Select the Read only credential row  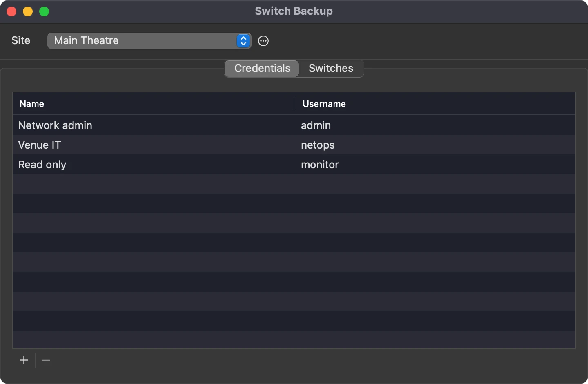[x=294, y=164]
